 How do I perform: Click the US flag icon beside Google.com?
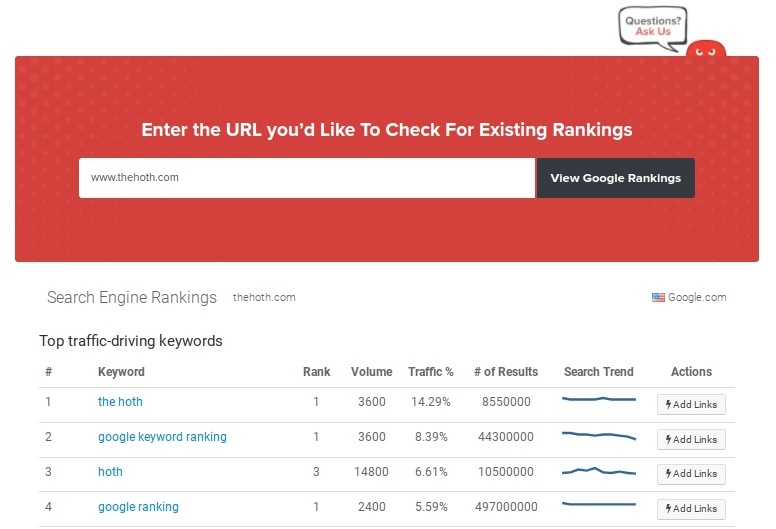click(658, 297)
